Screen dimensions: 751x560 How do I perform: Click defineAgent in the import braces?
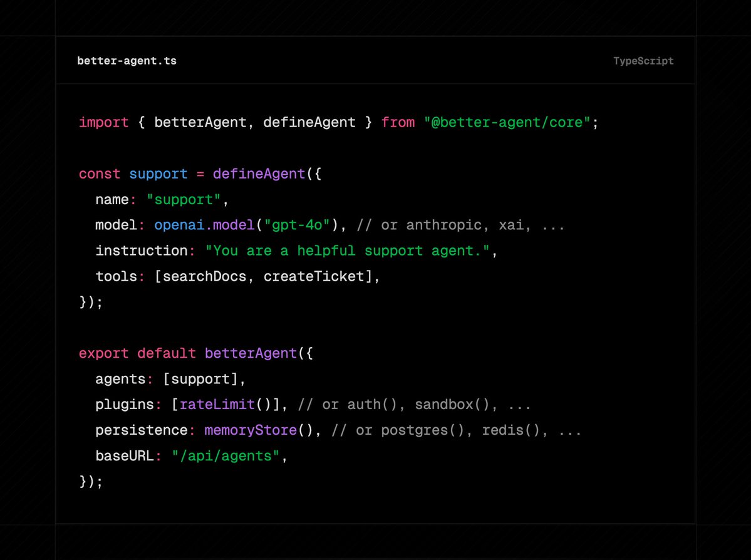click(309, 122)
